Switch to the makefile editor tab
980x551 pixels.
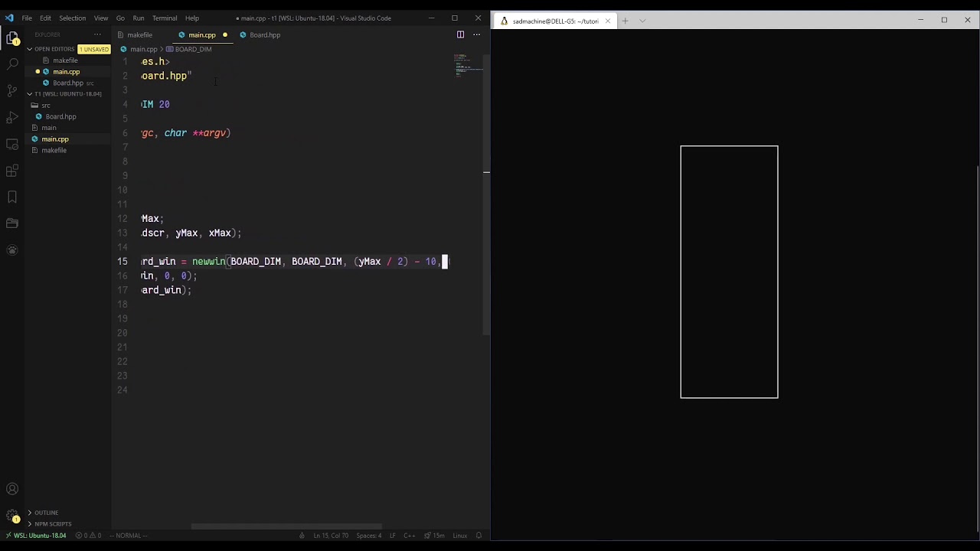140,34
